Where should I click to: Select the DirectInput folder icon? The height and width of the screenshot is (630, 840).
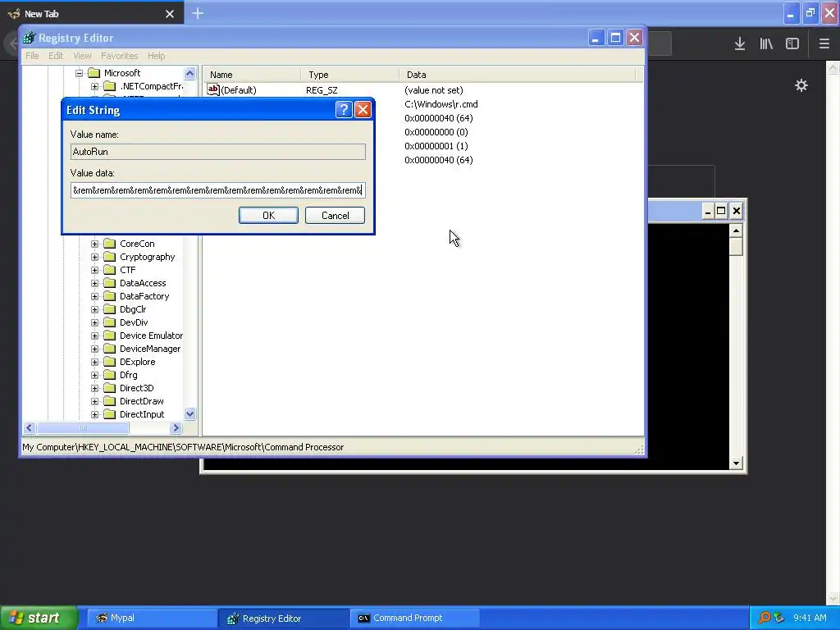tap(109, 414)
